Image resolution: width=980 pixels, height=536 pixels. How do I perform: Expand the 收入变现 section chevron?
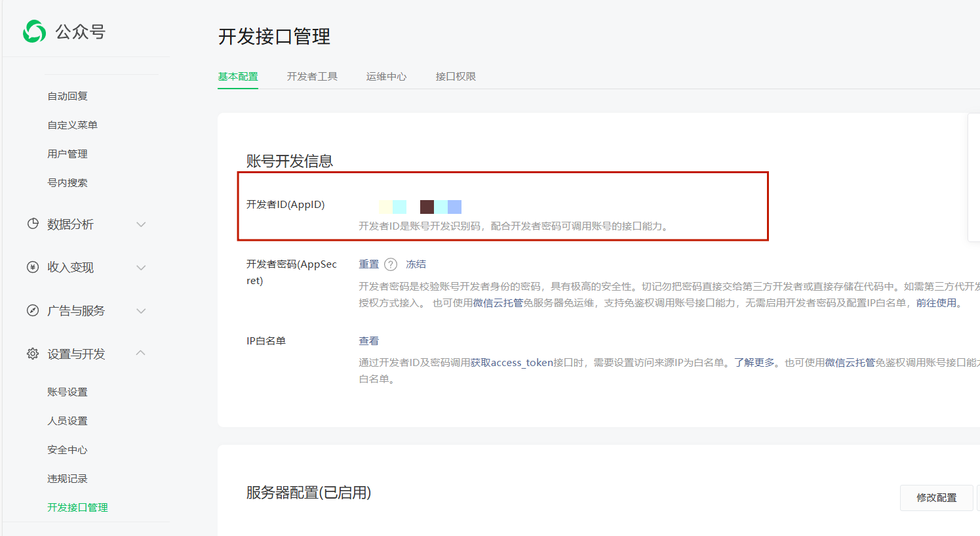(141, 268)
